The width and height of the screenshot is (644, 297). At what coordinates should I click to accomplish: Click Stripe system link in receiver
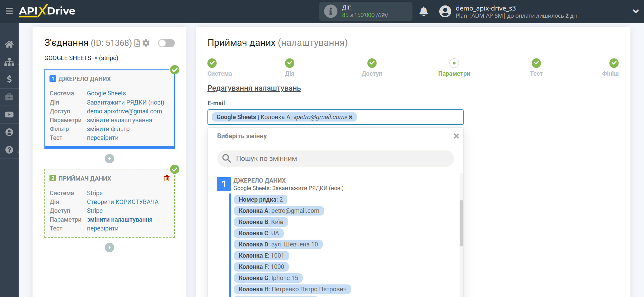(x=95, y=193)
